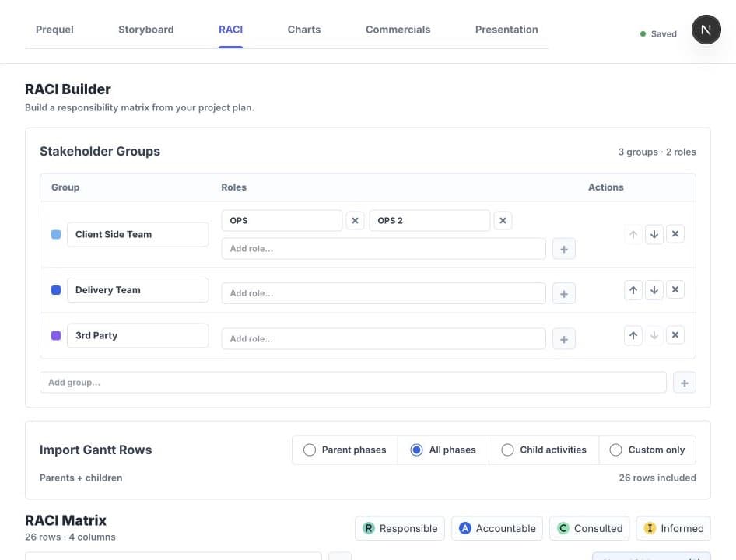Add role plus button for Client Side Team
Image resolution: width=736 pixels, height=560 pixels.
point(564,249)
